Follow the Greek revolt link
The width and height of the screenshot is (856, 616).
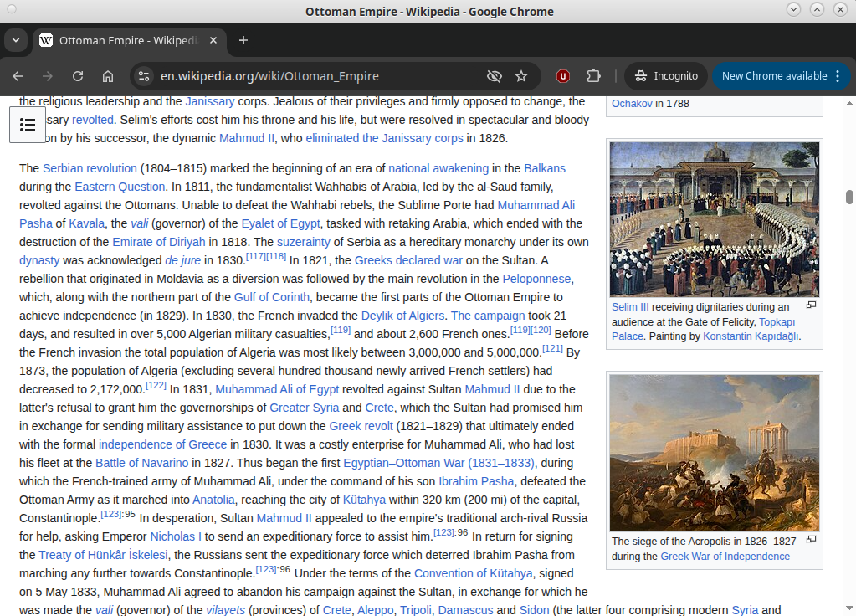click(361, 427)
